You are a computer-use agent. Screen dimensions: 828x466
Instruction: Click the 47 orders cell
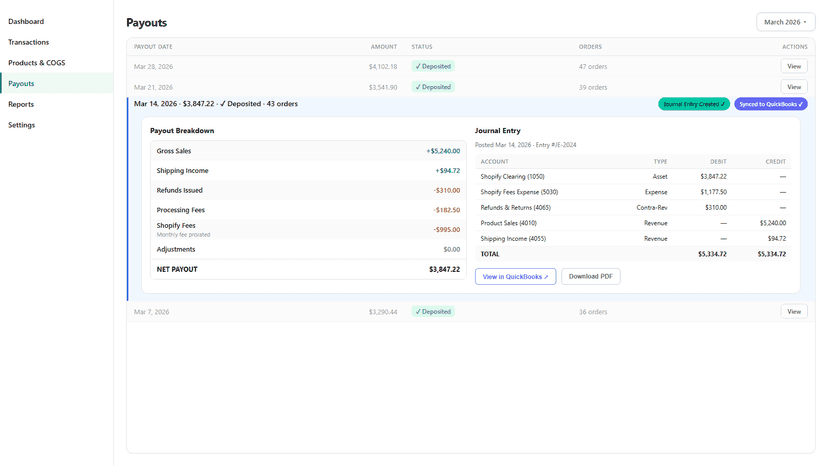tap(593, 67)
